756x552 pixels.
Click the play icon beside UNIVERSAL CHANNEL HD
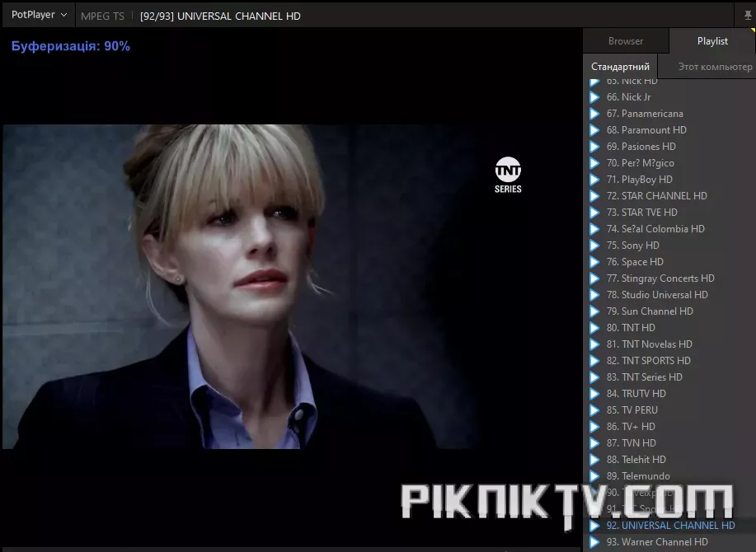594,526
